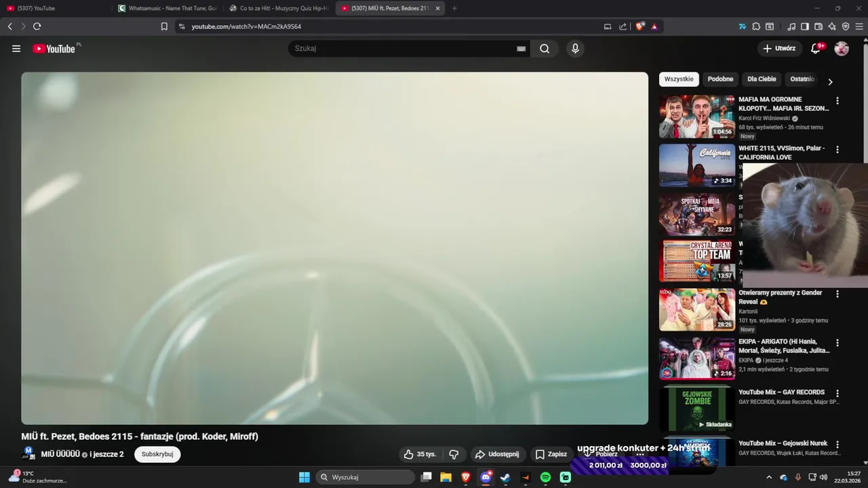This screenshot has height=488, width=868.
Task: Click the main video player
Action: [334, 248]
